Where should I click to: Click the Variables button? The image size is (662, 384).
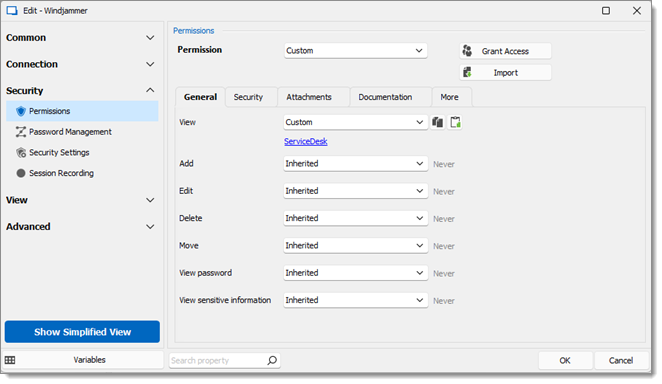[83, 360]
